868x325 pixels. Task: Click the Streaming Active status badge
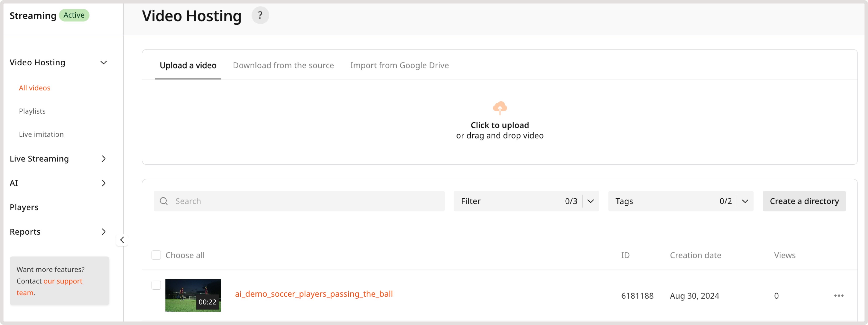(74, 15)
